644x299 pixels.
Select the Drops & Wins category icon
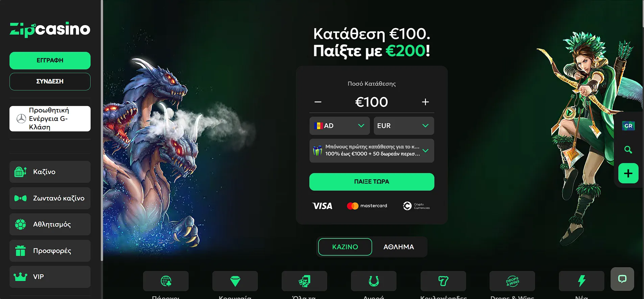pos(512,281)
